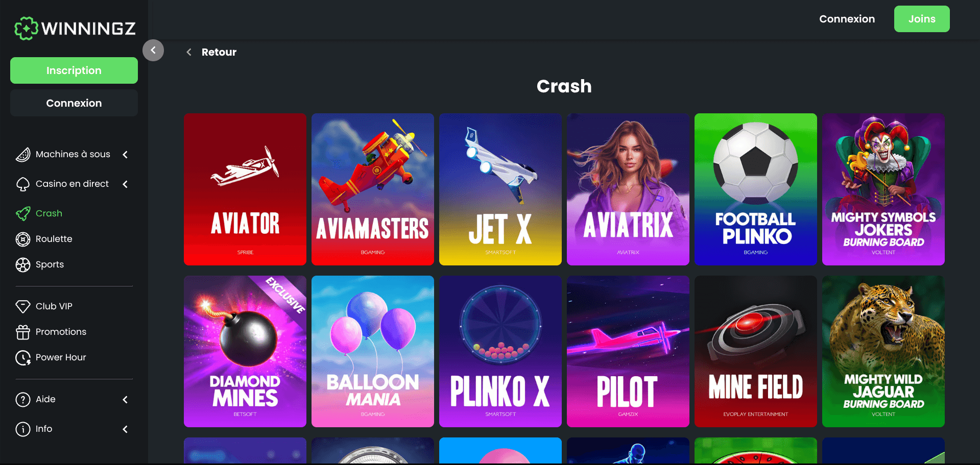
Task: Open the Promotions menu item
Action: (x=61, y=332)
